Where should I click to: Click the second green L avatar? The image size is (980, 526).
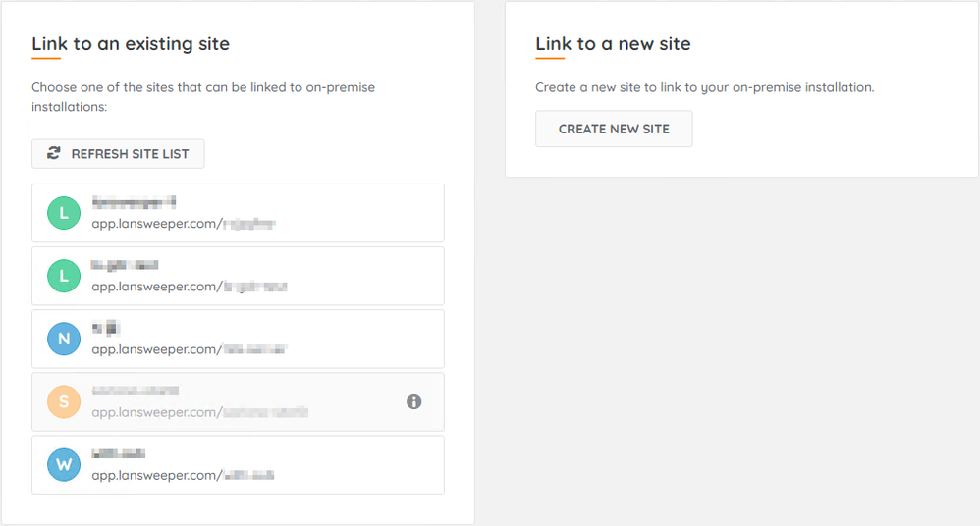[64, 276]
